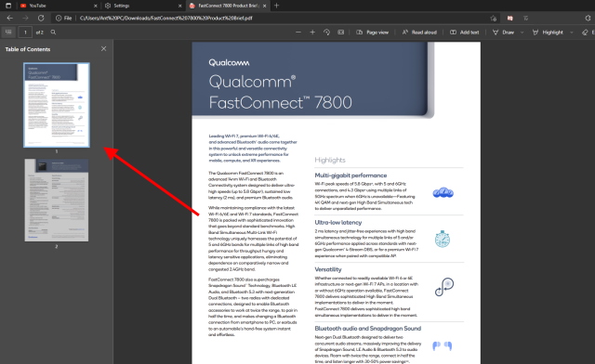Fit the PDF to page width
This screenshot has width=595, height=364.
341,32
